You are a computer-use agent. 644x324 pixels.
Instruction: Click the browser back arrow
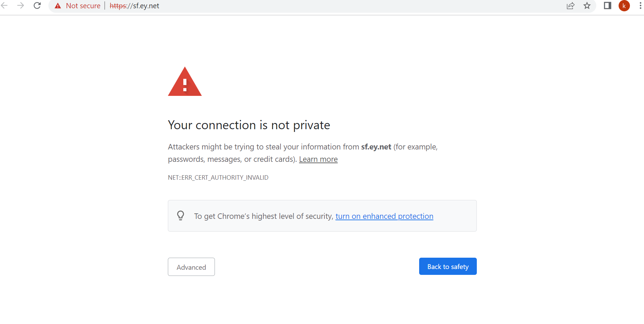(4, 5)
